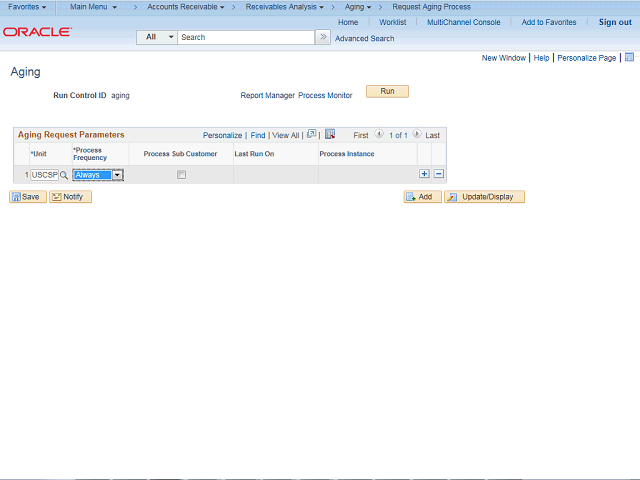Image resolution: width=640 pixels, height=480 pixels.
Task: Click the Oracle logo
Action: coord(38,32)
